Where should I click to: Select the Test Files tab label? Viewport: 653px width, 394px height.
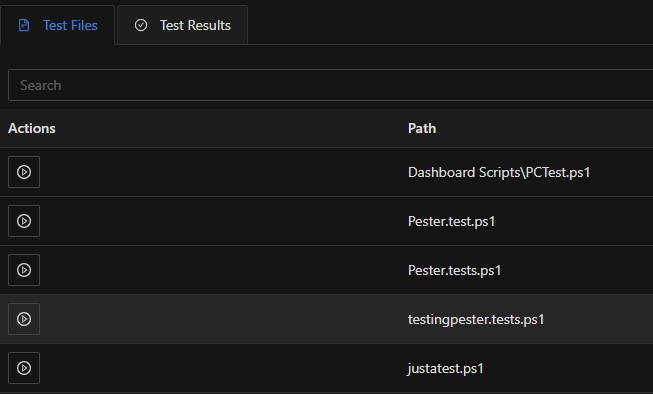(70, 25)
